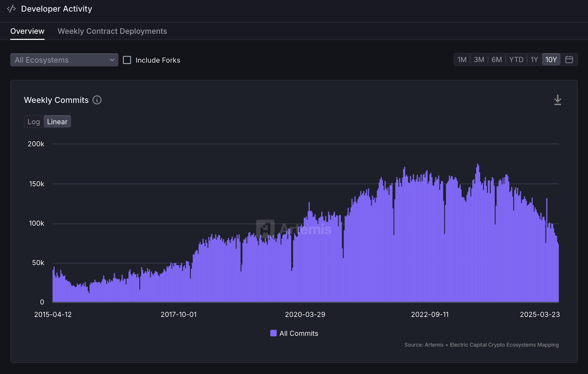Image resolution: width=588 pixels, height=374 pixels.
Task: Click the Developer Activity code icon
Action: tap(11, 9)
